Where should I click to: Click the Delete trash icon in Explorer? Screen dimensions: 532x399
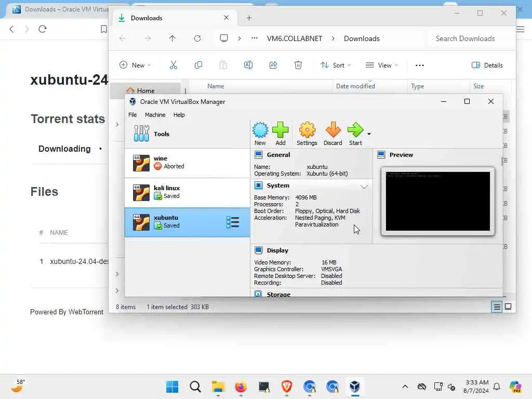click(x=298, y=65)
